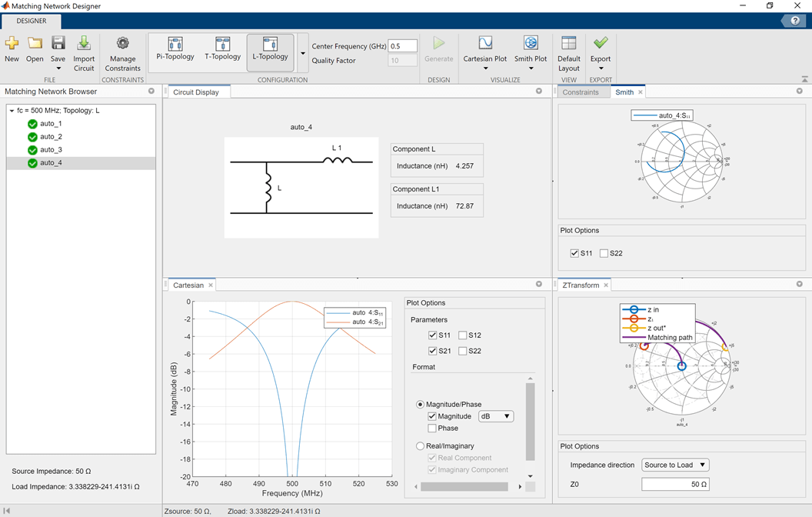Viewport: 812px width, 517px height.
Task: Click the scroll-down arrow in Plot Options
Action: point(530,475)
